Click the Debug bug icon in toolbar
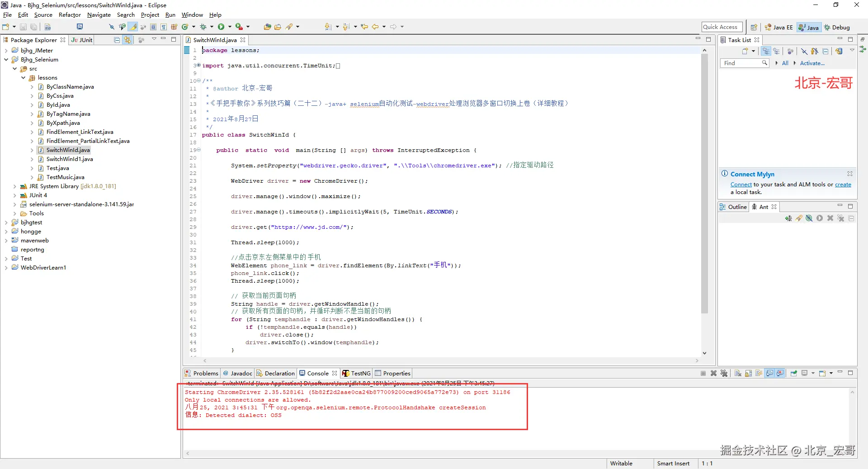Image resolution: width=868 pixels, height=469 pixels. click(203, 27)
